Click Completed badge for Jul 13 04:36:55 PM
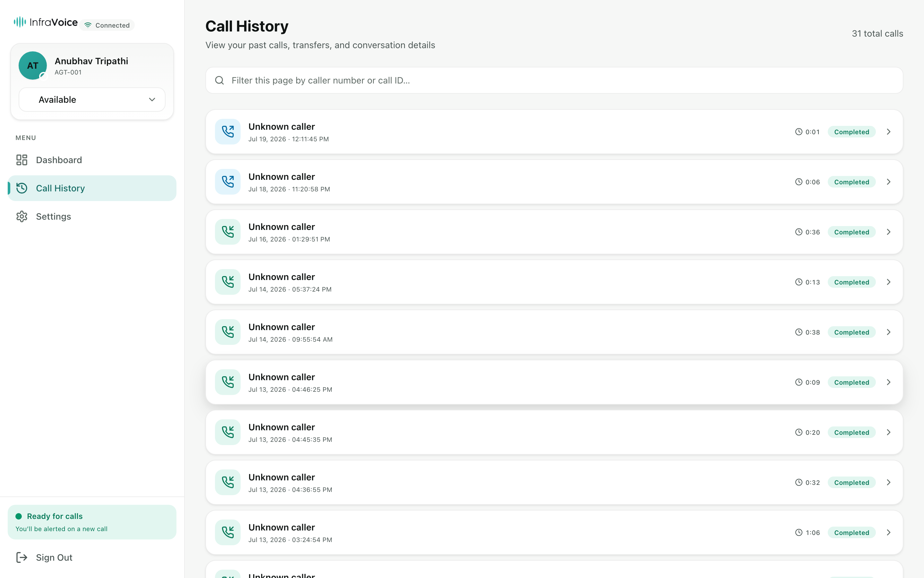Image resolution: width=924 pixels, height=578 pixels. 851,482
